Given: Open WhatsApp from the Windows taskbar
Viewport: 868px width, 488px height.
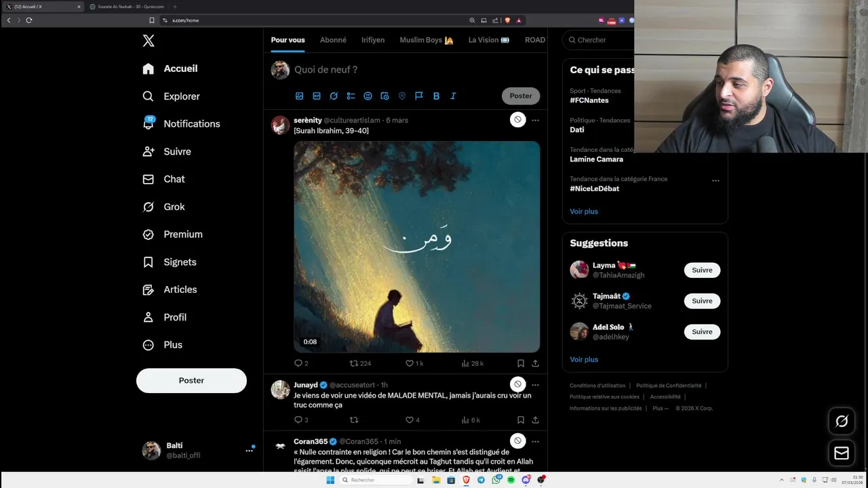Looking at the screenshot, I should (x=496, y=480).
